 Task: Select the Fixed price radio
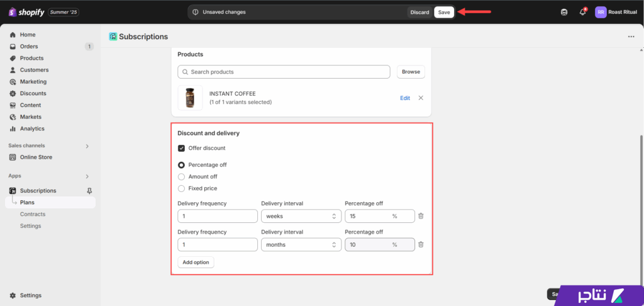pyautogui.click(x=181, y=188)
